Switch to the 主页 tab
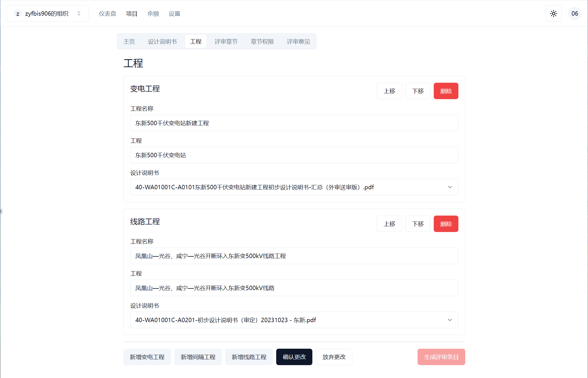The width and height of the screenshot is (588, 378). coord(129,41)
